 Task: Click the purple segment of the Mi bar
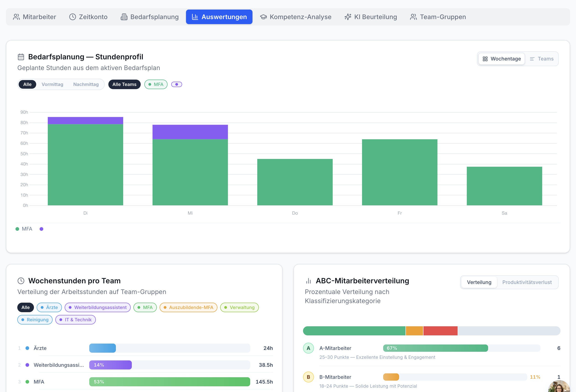(x=190, y=132)
